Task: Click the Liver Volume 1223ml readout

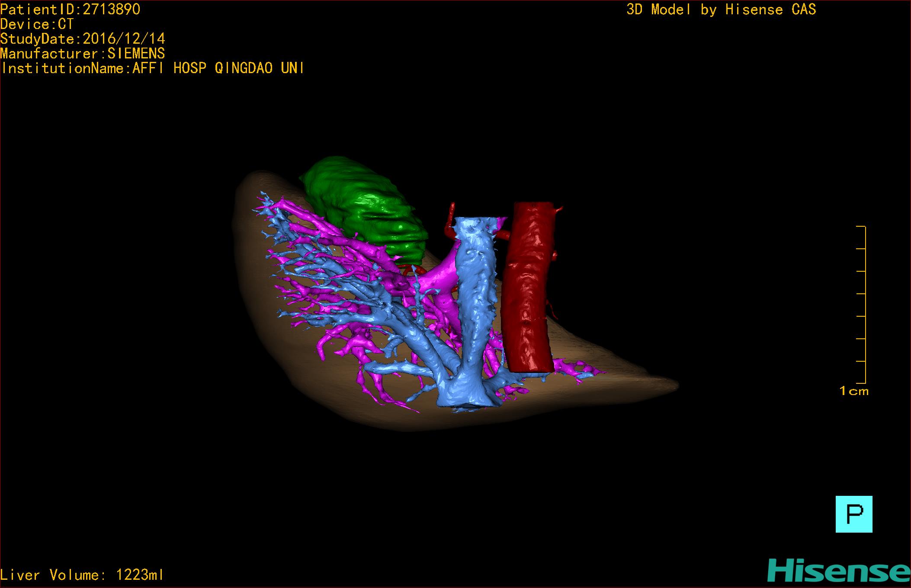Action: click(82, 575)
